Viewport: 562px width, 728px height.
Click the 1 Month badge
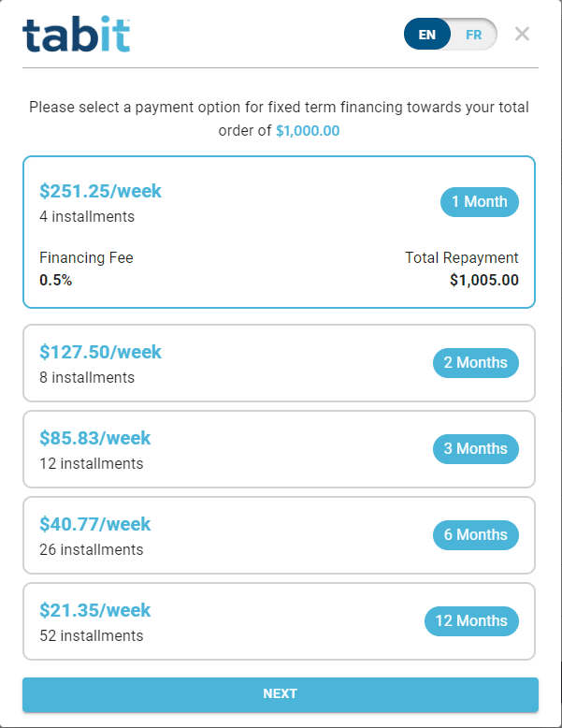coord(479,202)
